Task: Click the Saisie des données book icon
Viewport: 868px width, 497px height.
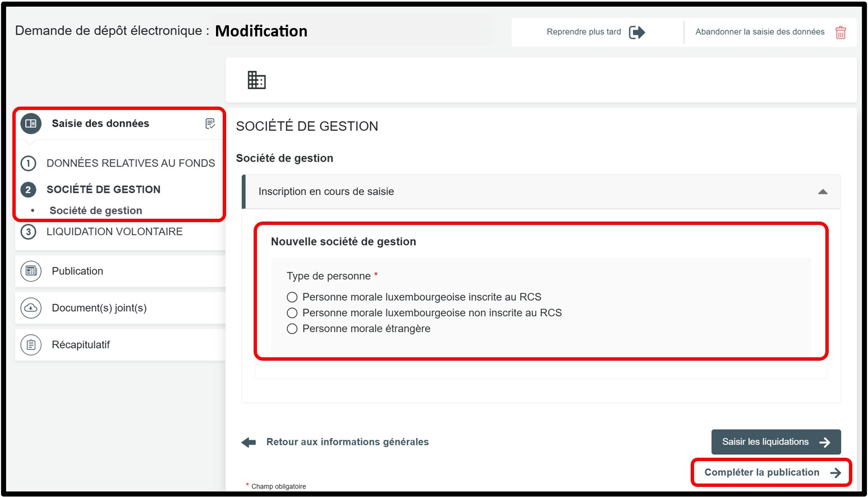Action: click(x=31, y=123)
